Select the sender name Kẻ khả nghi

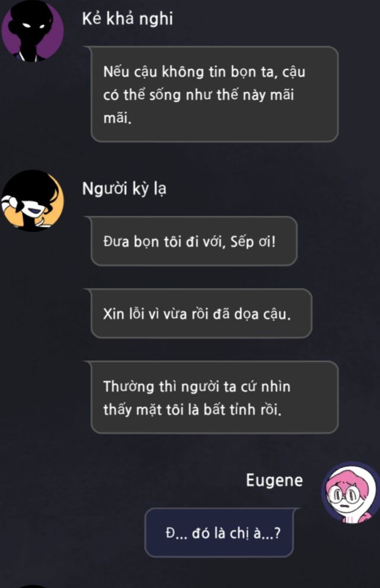tap(127, 19)
